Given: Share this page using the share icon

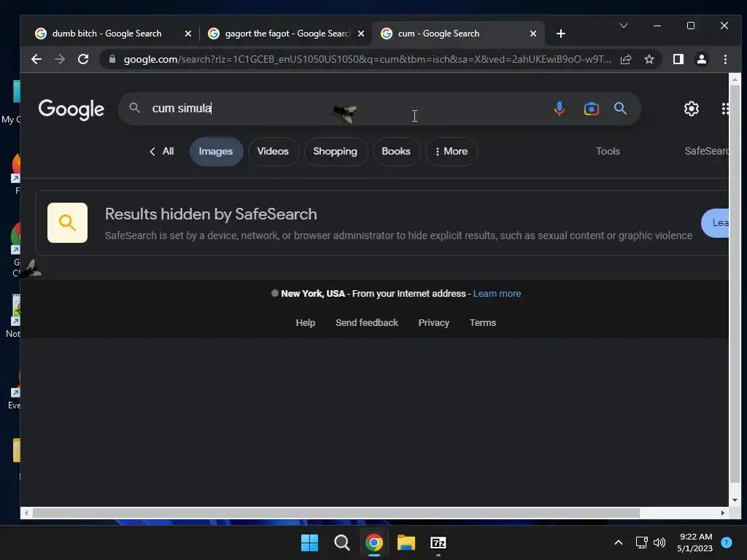Looking at the screenshot, I should (x=626, y=59).
